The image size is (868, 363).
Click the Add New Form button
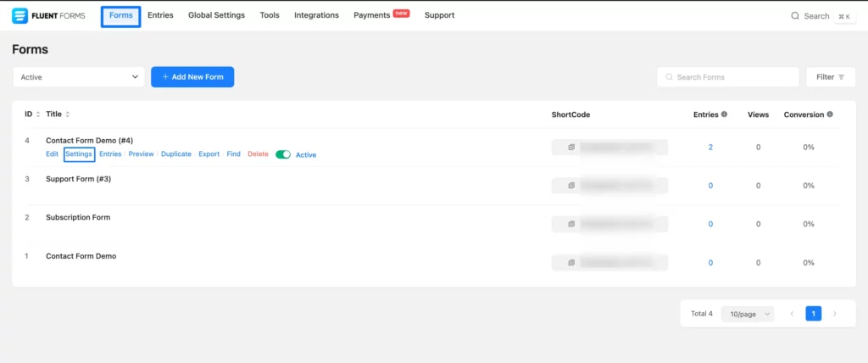click(x=192, y=77)
